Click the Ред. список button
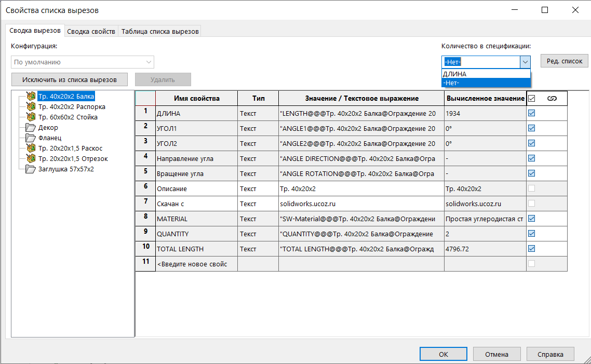The width and height of the screenshot is (591, 364). click(565, 61)
